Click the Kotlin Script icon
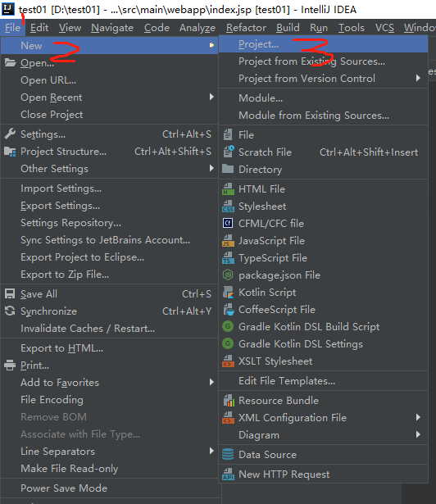Image resolution: width=436 pixels, height=504 pixels. [229, 293]
